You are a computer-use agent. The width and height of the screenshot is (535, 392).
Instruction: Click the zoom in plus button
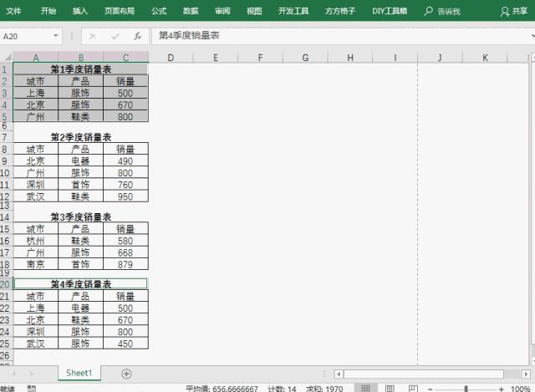(502, 389)
